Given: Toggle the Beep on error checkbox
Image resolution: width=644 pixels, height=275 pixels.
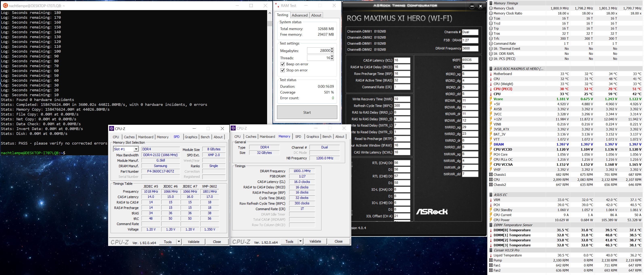Looking at the screenshot, I should point(282,64).
